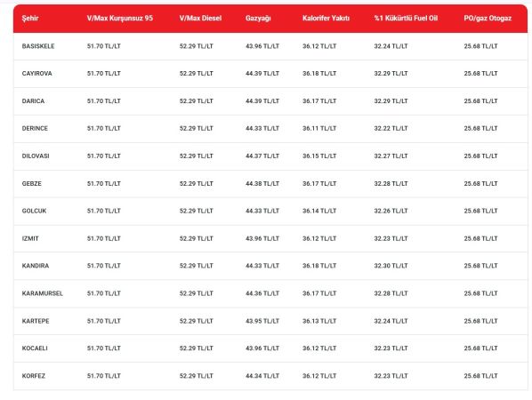Image resolution: width=532 pixels, height=400 pixels.
Task: Click the GEBZE city name
Action: (x=31, y=183)
